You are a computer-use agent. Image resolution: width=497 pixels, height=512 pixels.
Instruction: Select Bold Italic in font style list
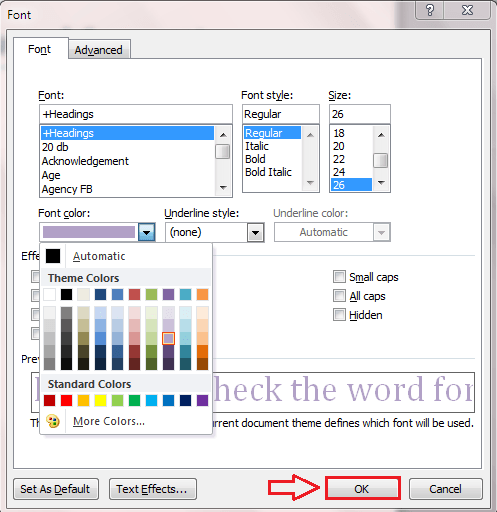(x=268, y=172)
